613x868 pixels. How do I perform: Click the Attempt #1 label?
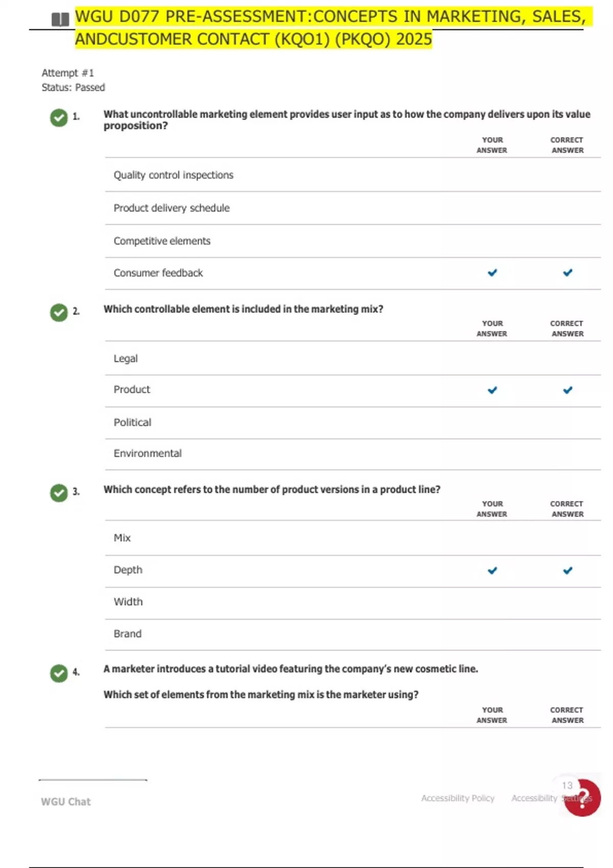tap(68, 73)
